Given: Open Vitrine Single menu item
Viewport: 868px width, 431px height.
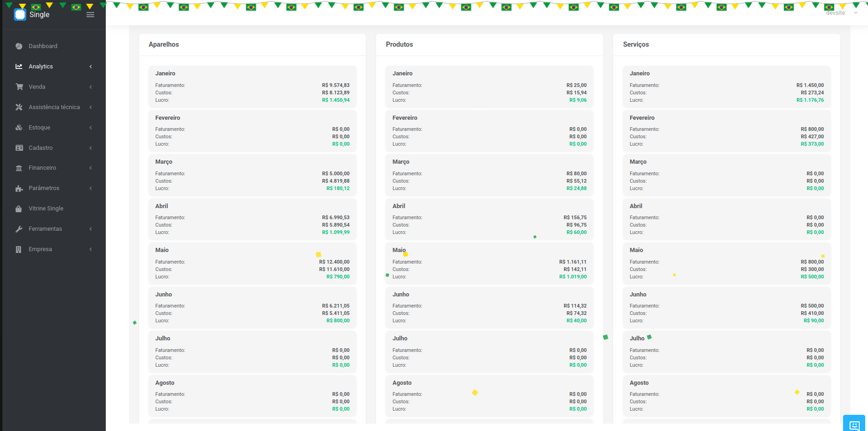Looking at the screenshot, I should [46, 209].
